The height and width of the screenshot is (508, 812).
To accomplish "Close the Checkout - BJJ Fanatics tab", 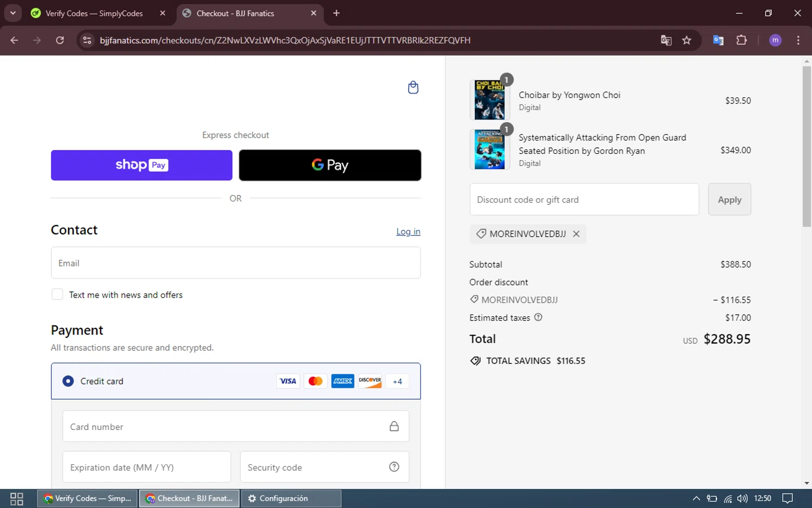I will pyautogui.click(x=313, y=13).
